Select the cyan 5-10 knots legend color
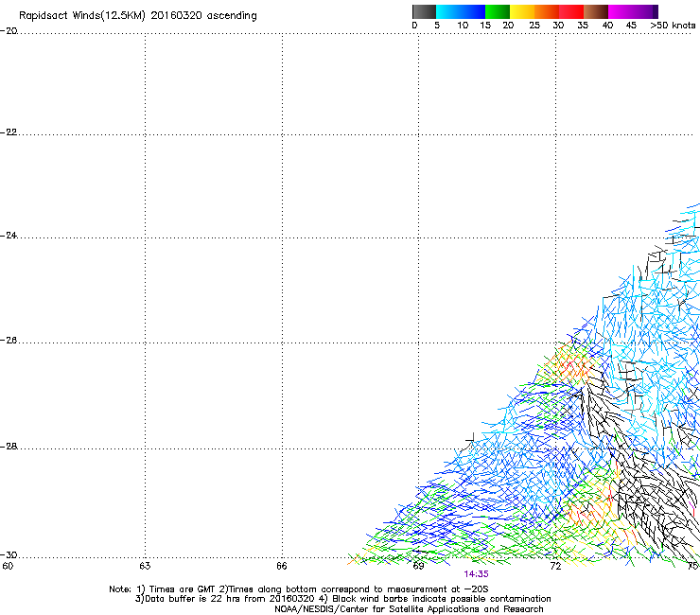 point(448,11)
